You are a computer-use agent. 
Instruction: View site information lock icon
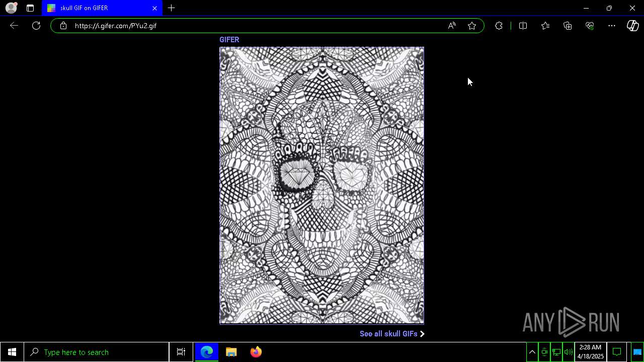tap(63, 26)
